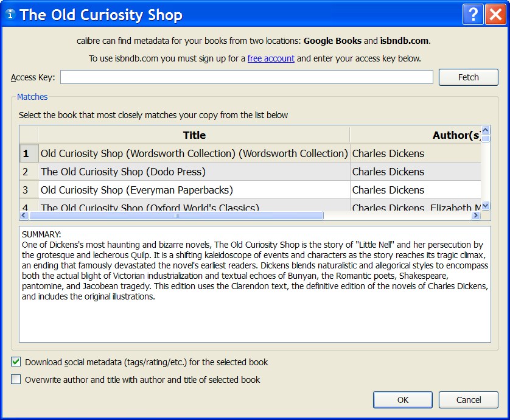
Task: Close the Old Curiosity Shop dialog
Action: point(494,15)
